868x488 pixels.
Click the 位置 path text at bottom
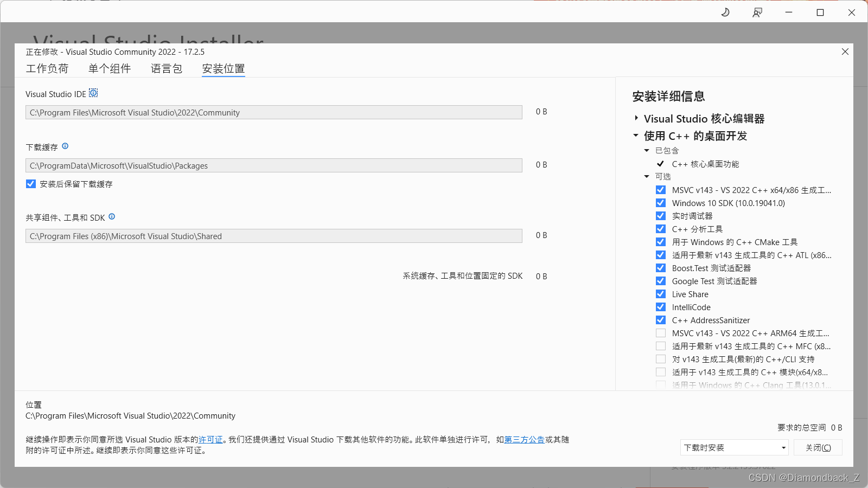point(130,416)
